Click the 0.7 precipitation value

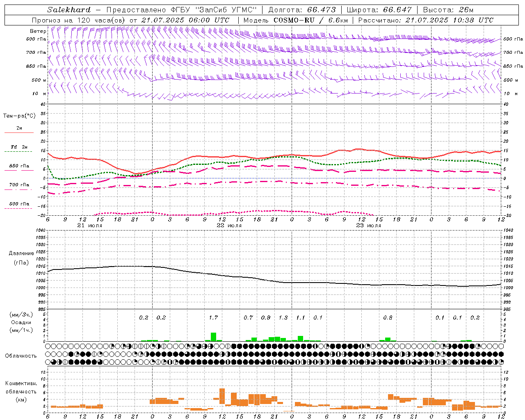(x=249, y=318)
